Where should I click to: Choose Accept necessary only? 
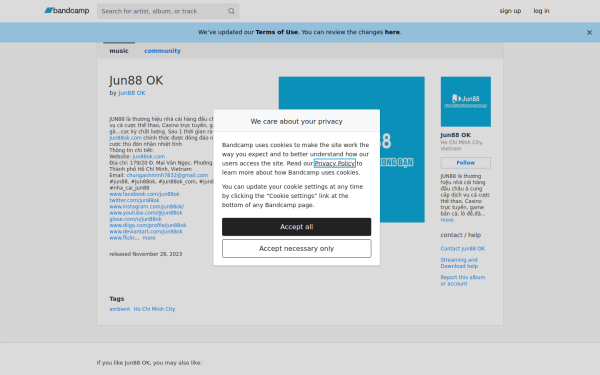(x=297, y=249)
